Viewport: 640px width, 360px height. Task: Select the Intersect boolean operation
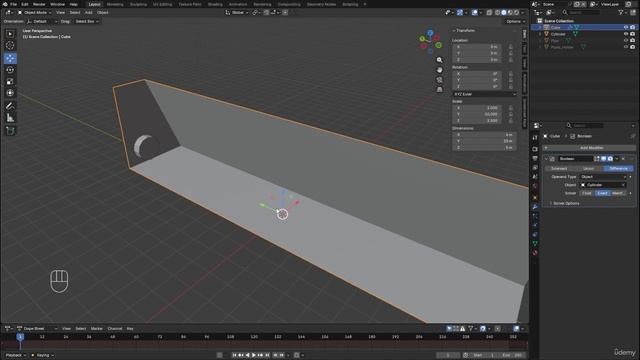[x=559, y=169]
